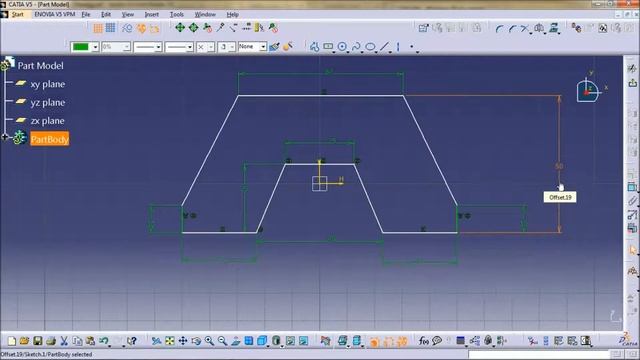Select yz plane in the tree
This screenshot has width=640, height=360.
[47, 102]
